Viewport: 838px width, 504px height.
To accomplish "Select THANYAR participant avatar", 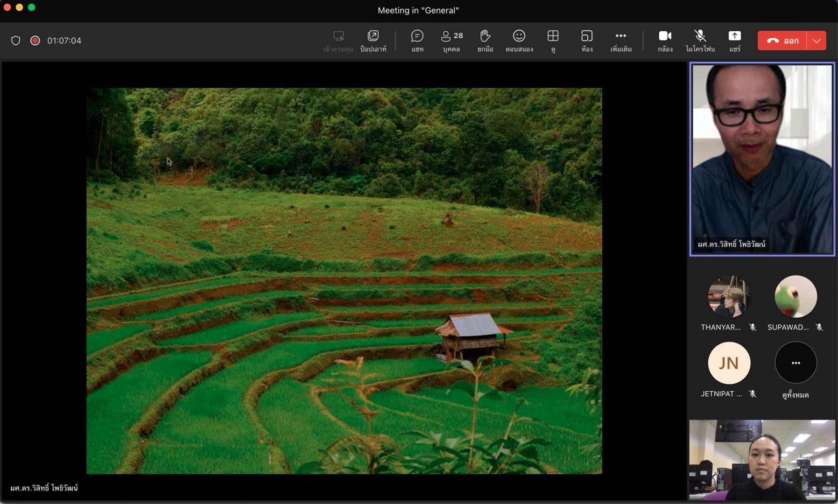I will (x=729, y=296).
